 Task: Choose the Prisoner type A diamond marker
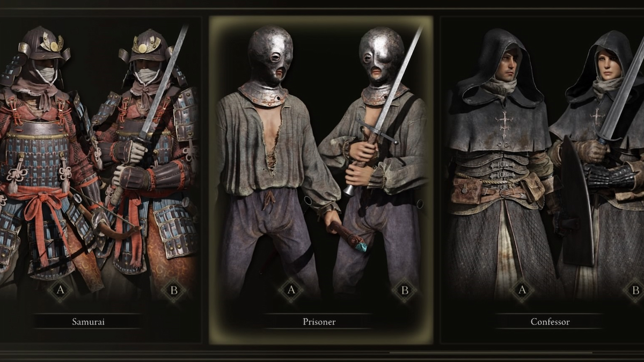click(x=291, y=291)
